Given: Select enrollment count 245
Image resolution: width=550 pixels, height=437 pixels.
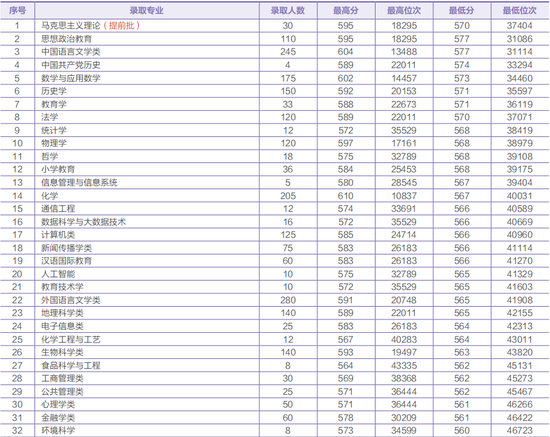Looking at the screenshot, I should [288, 52].
